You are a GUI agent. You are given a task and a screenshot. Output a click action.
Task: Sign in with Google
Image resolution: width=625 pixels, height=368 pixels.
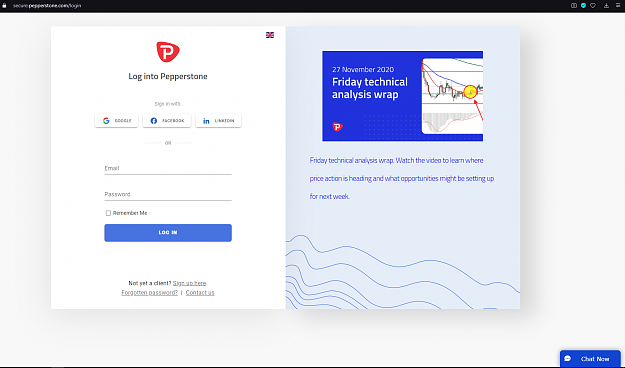pyautogui.click(x=116, y=121)
